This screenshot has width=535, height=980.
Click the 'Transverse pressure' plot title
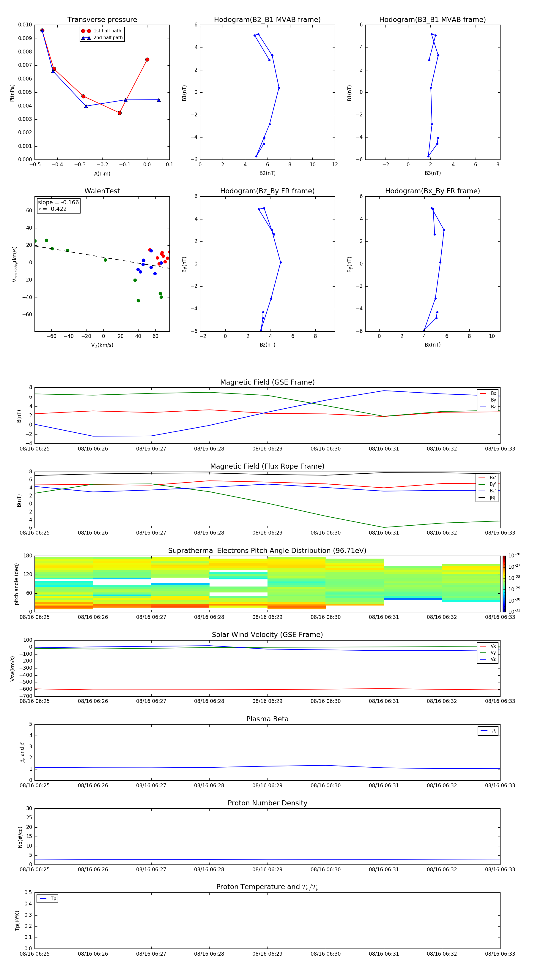click(102, 20)
